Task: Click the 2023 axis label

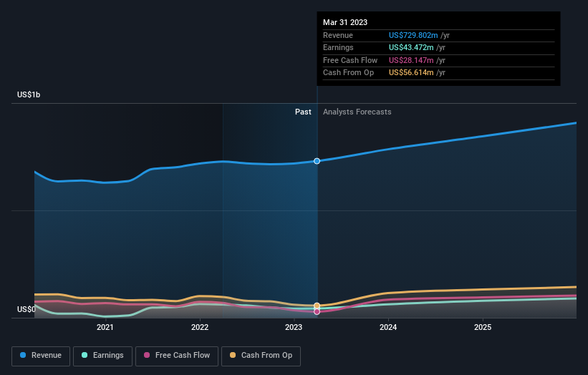Action: point(294,328)
